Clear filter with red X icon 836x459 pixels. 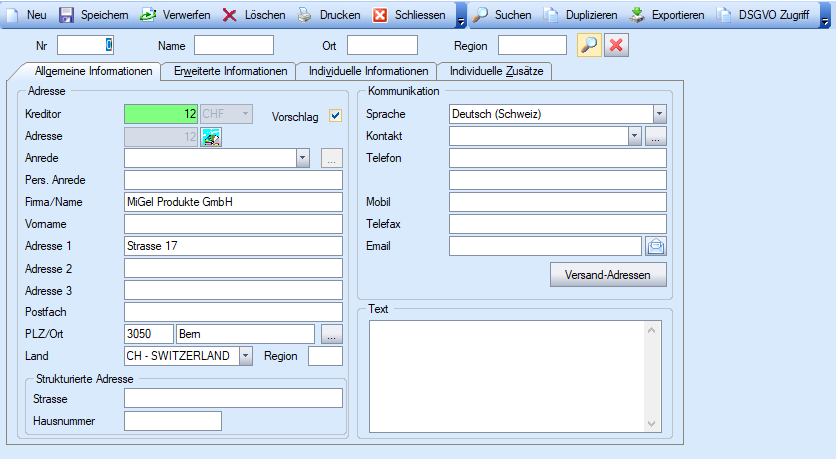[617, 45]
